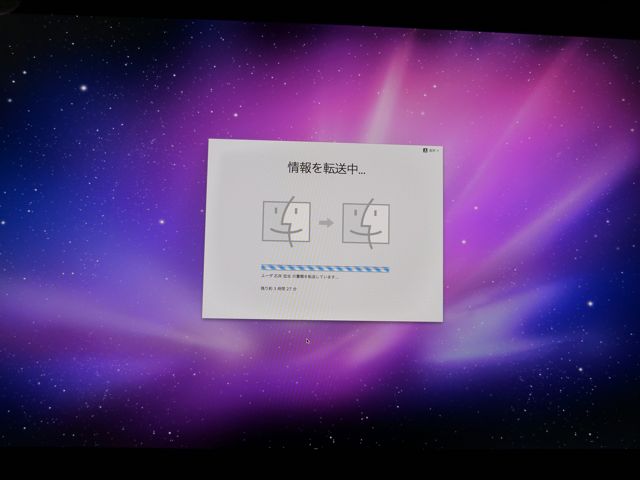Click the striped blue transfer progress bar
The width and height of the screenshot is (640, 480).
pos(325,269)
